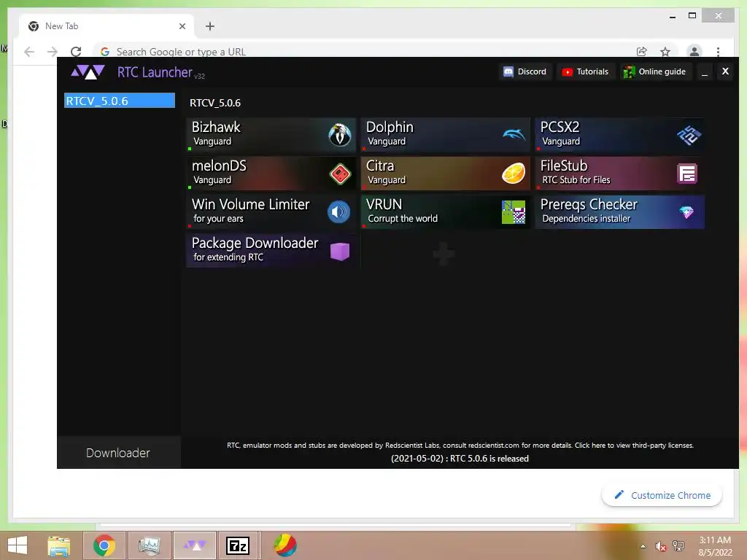Click the Package Downloader purple cube icon

click(340, 251)
